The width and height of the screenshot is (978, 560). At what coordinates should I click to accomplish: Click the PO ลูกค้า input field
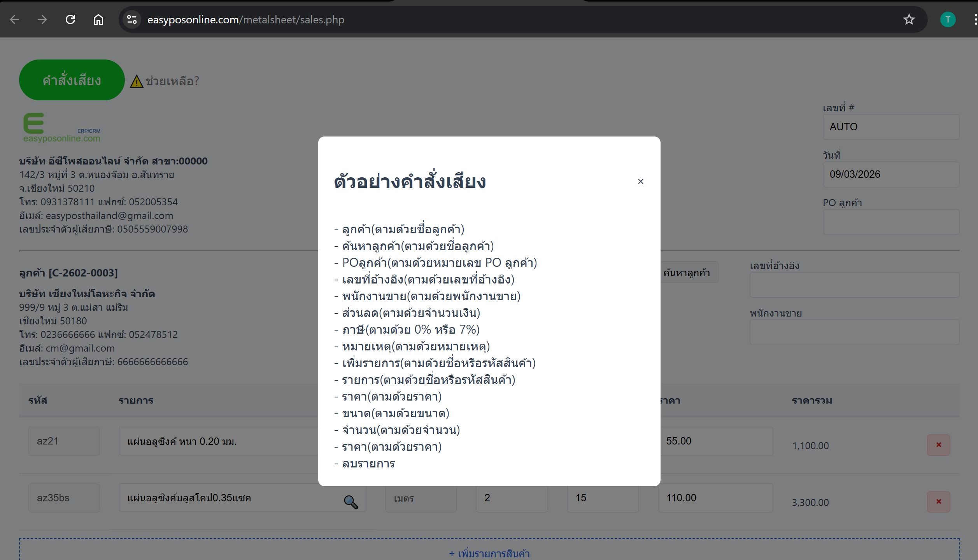(x=890, y=222)
